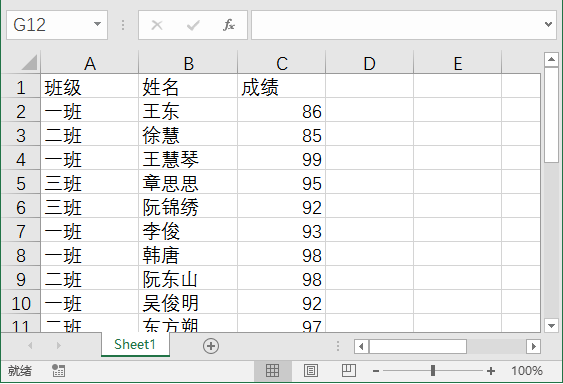Click the 100% zoom level
The image size is (563, 384).
pyautogui.click(x=527, y=371)
